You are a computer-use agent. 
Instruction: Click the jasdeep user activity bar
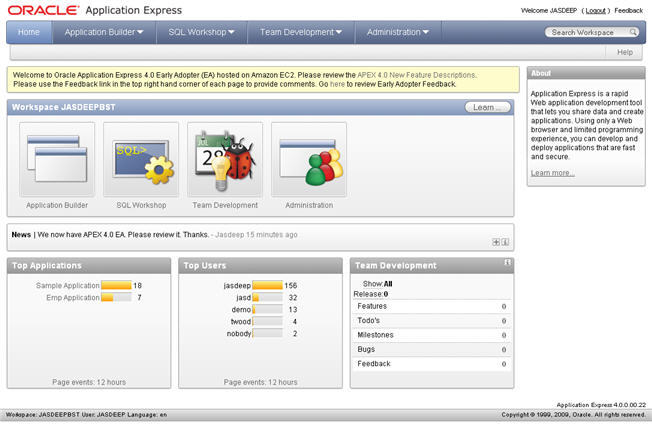[267, 285]
